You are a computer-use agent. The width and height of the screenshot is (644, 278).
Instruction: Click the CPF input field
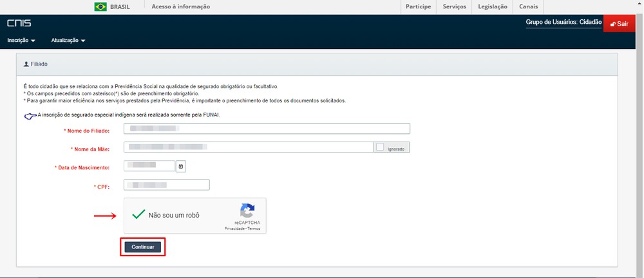pos(167,185)
